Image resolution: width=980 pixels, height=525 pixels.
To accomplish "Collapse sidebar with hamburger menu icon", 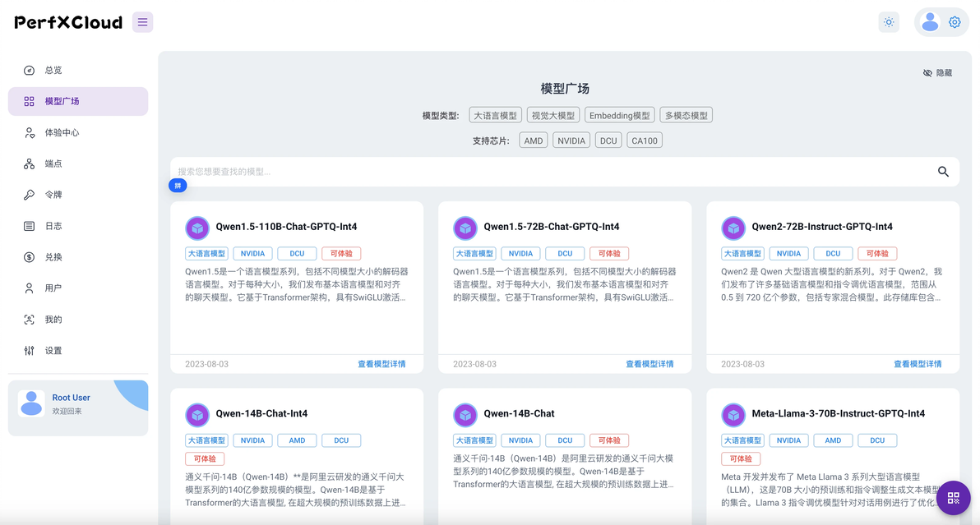I will [142, 22].
